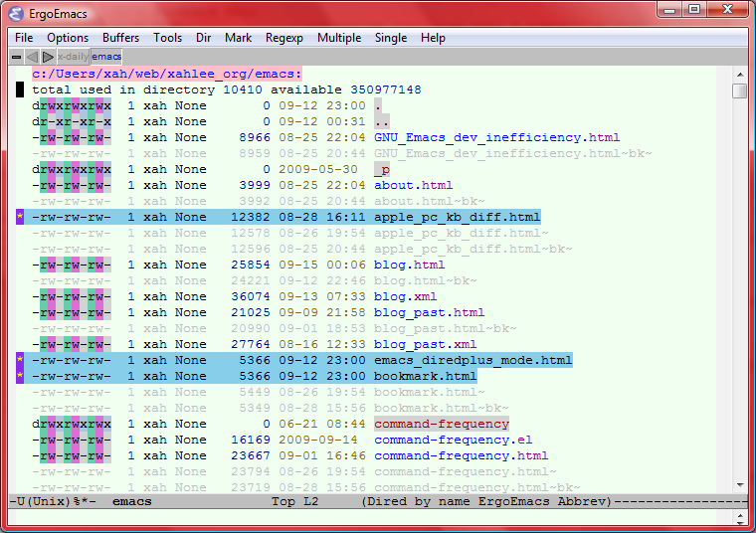The image size is (756, 533).
Task: Open about.html file
Action: pos(413,185)
